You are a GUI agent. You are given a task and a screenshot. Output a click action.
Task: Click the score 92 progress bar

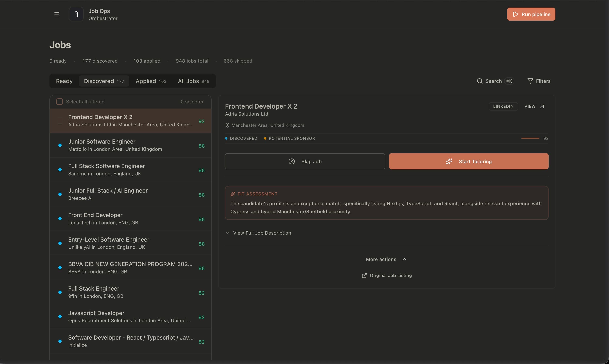tap(530, 139)
